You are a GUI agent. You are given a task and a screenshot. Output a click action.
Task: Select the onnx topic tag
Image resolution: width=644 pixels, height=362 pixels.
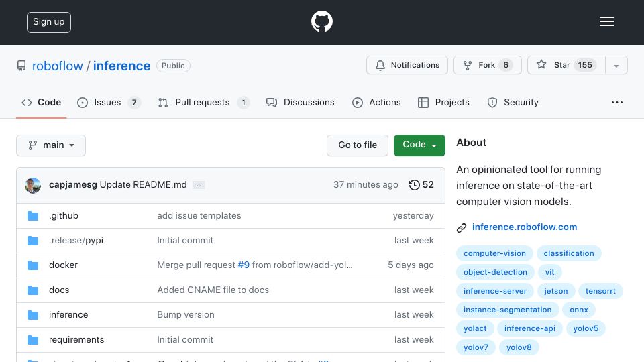coord(579,310)
